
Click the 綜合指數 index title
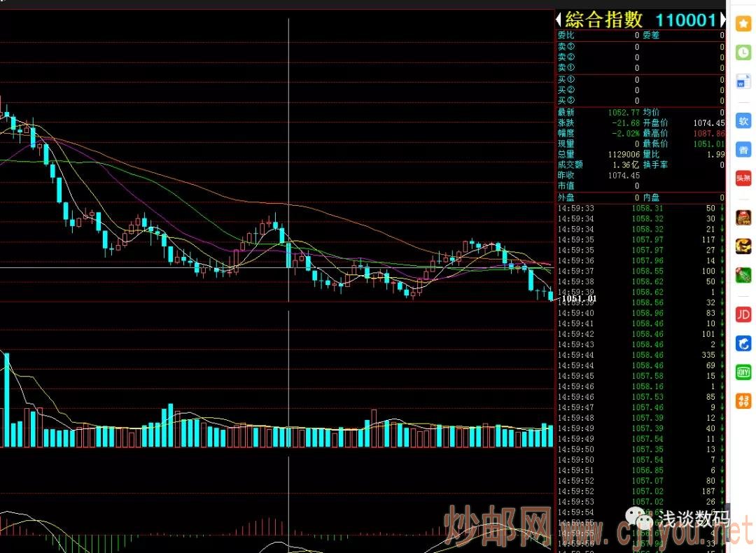(x=603, y=20)
